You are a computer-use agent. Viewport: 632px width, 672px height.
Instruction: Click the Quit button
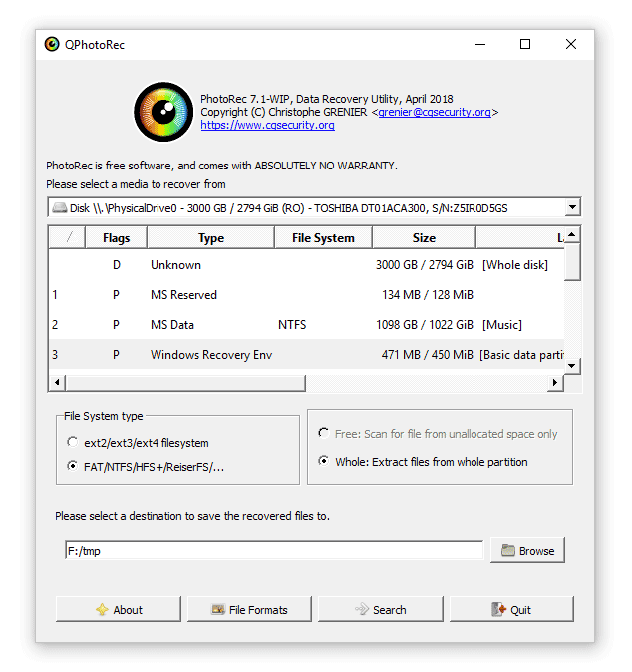tap(511, 609)
